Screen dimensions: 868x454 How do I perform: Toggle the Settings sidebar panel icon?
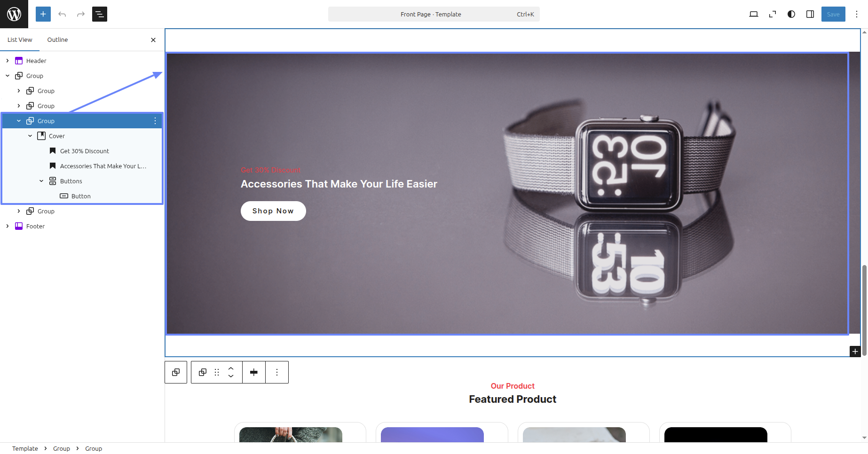pyautogui.click(x=810, y=14)
